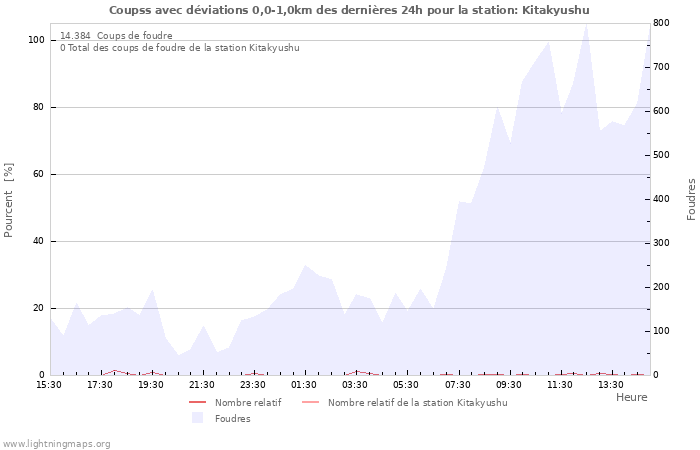The image size is (700, 450).
Task: Click the 07:30 time axis label
Action: click(x=458, y=385)
